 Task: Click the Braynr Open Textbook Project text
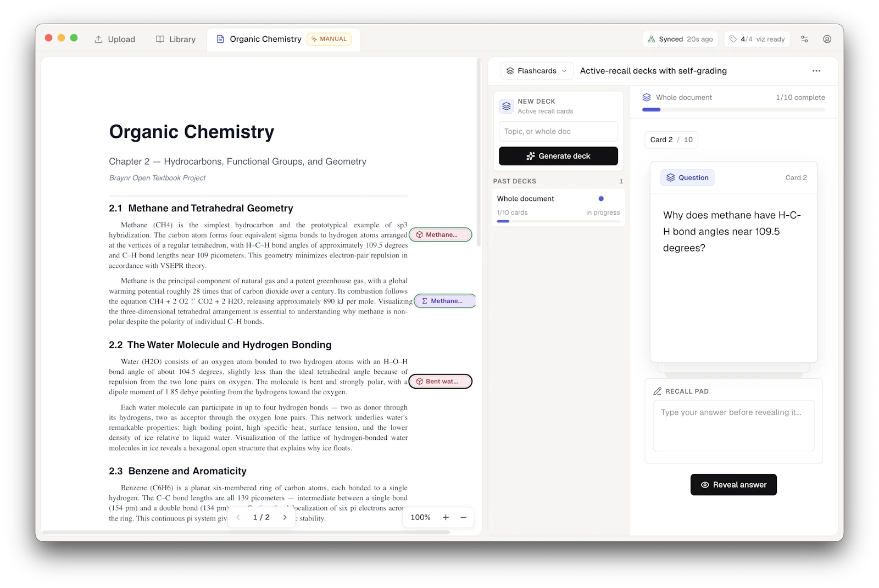157,178
